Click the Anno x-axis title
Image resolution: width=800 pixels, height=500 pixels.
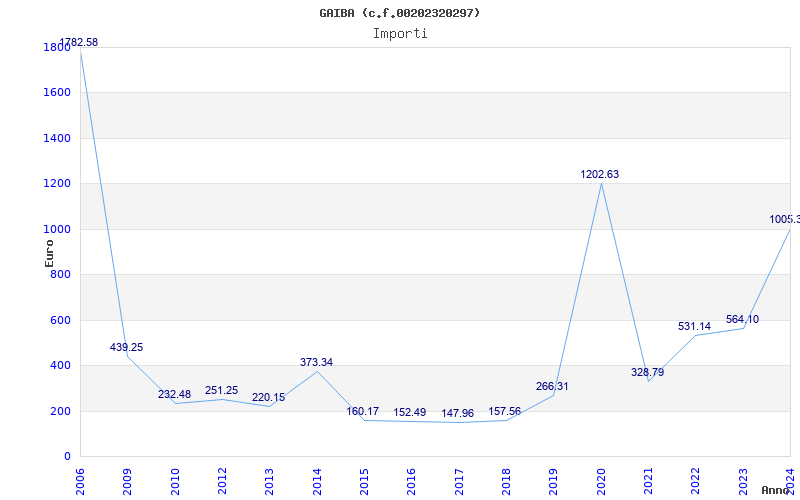click(x=775, y=490)
